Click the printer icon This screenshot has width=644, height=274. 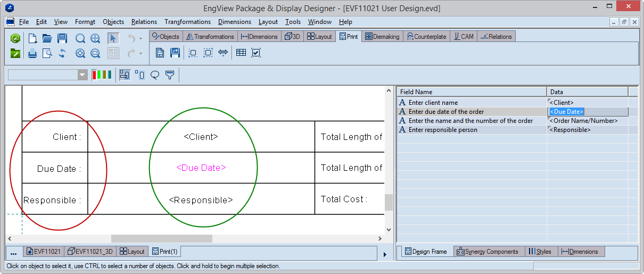[32, 53]
